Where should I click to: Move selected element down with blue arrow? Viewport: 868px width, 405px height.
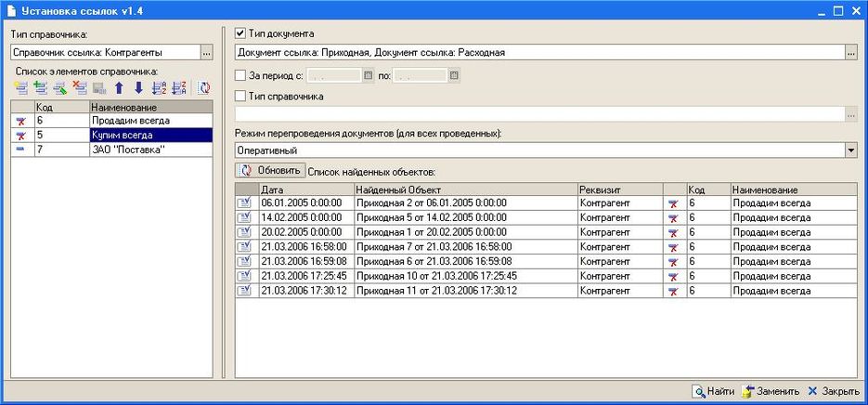[138, 88]
